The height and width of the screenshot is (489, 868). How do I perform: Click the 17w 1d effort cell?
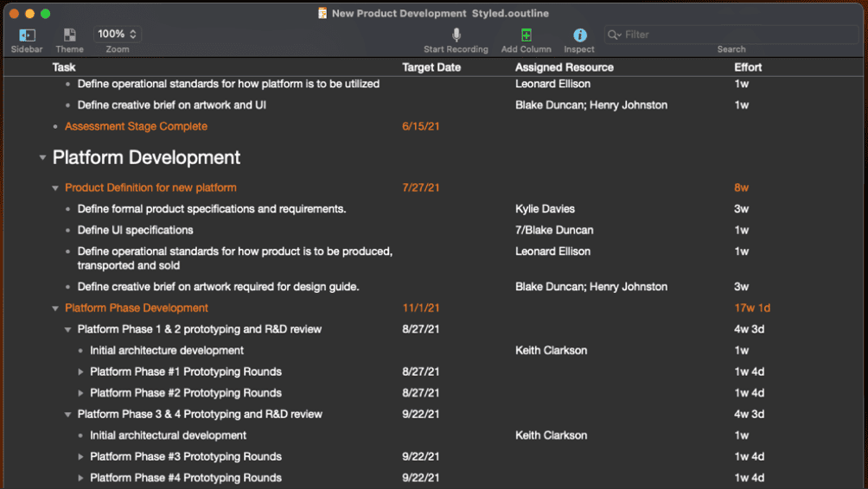[x=752, y=308]
